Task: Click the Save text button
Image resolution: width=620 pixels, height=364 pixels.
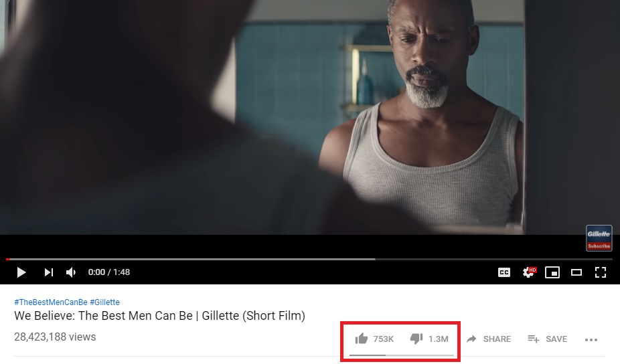Action: [556, 339]
